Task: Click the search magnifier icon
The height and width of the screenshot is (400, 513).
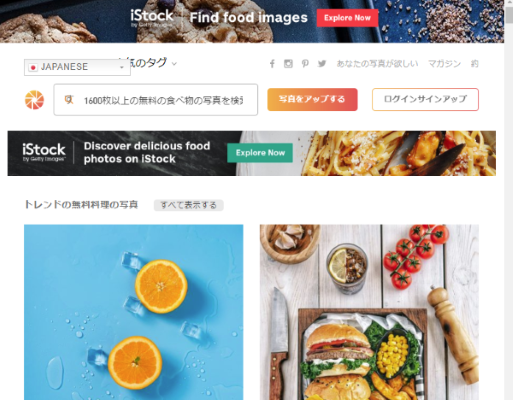Action: click(x=69, y=99)
